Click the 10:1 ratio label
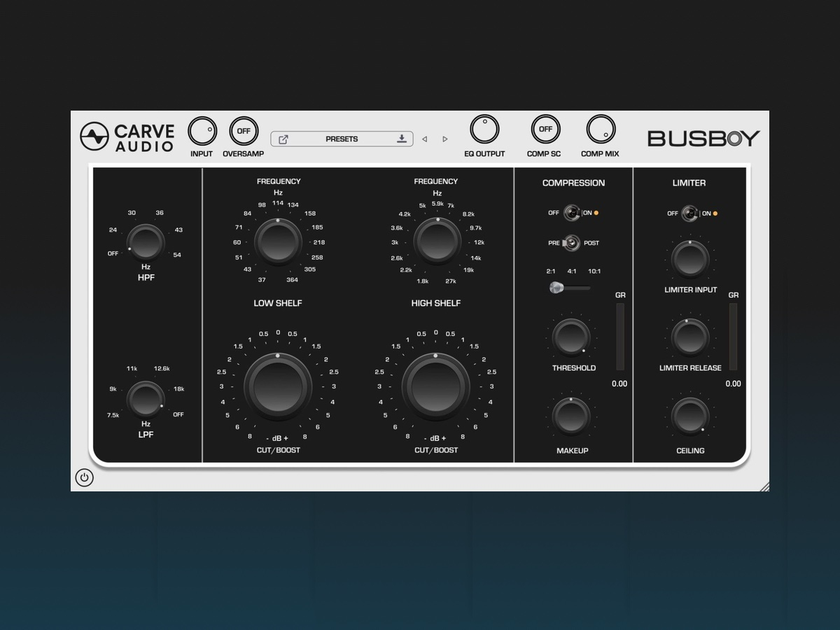The width and height of the screenshot is (840, 630). 594,271
